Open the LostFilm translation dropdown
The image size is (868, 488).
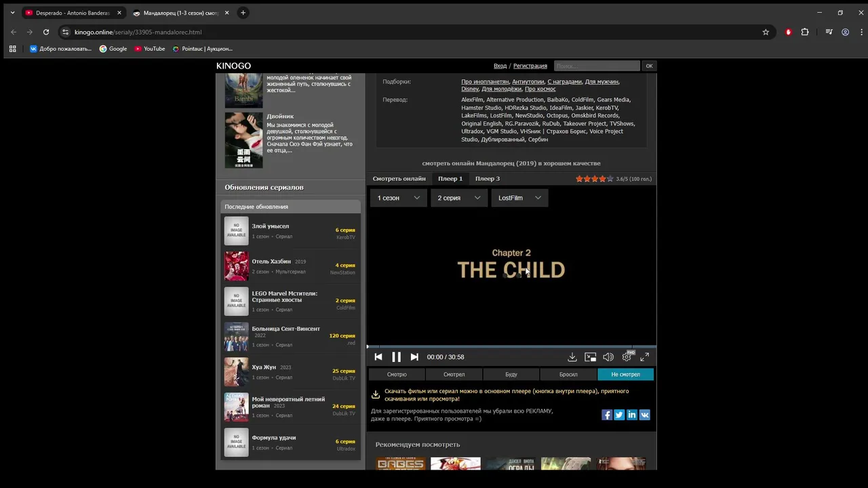519,198
